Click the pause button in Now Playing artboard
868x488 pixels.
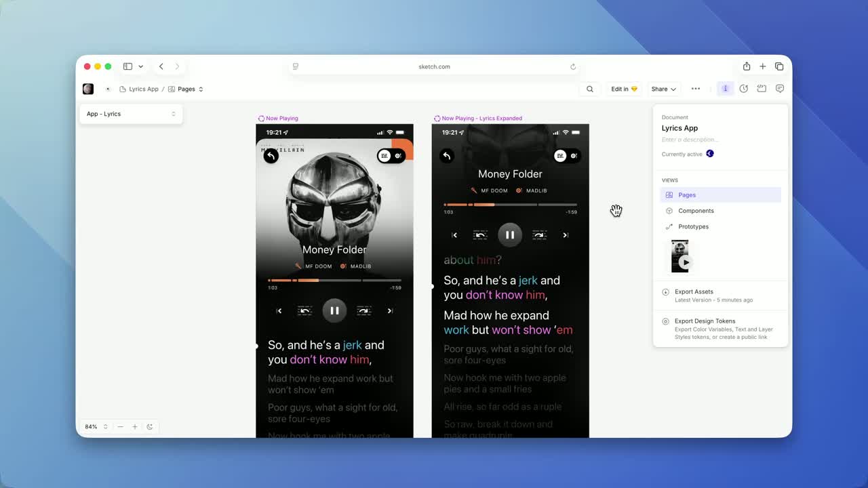[334, 310]
